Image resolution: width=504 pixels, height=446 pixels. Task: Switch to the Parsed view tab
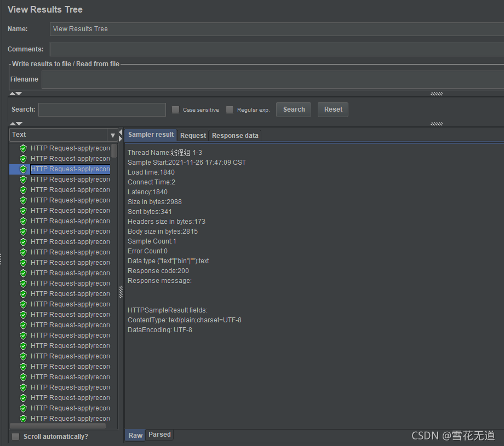[x=159, y=435]
